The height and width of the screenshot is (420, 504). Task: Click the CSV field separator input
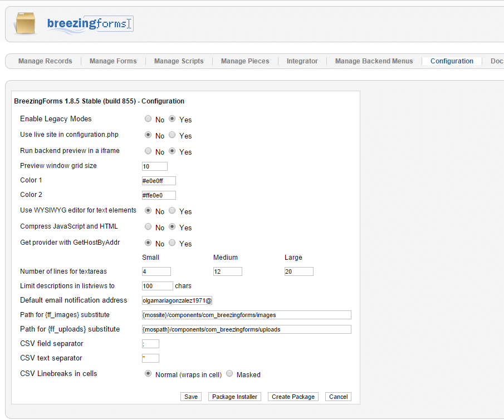[150, 344]
